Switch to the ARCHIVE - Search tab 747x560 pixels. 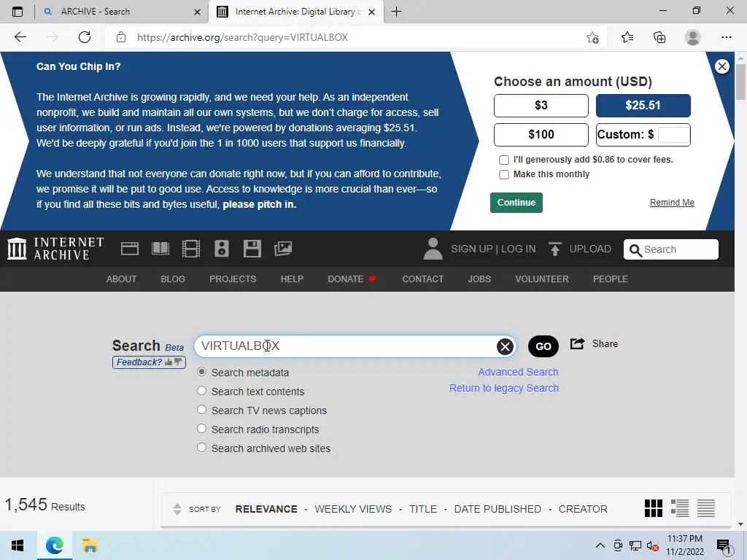(122, 12)
